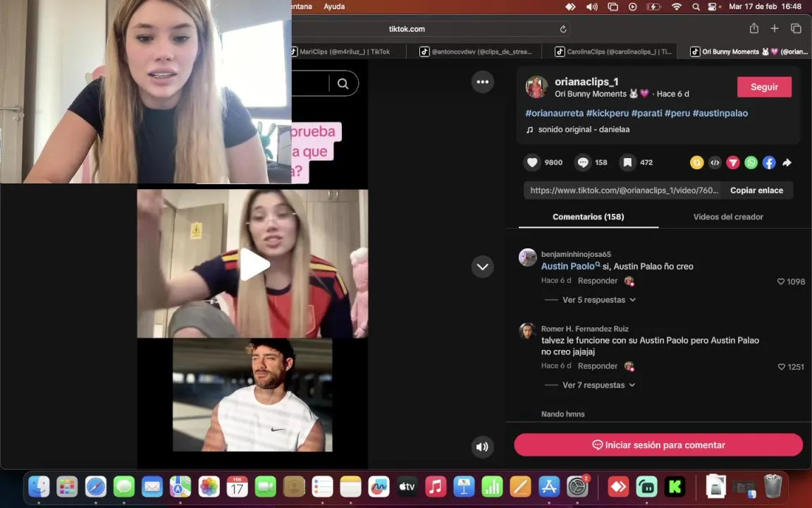Open Photos app from the Dock
Image resolution: width=812 pixels, height=508 pixels.
coord(209,486)
